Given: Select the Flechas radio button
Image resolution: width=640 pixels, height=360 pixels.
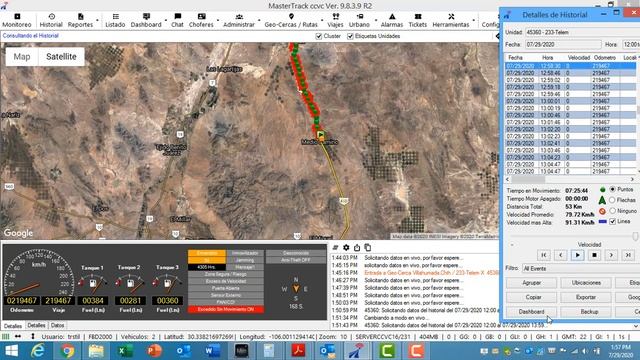Looking at the screenshot, I should [612, 200].
